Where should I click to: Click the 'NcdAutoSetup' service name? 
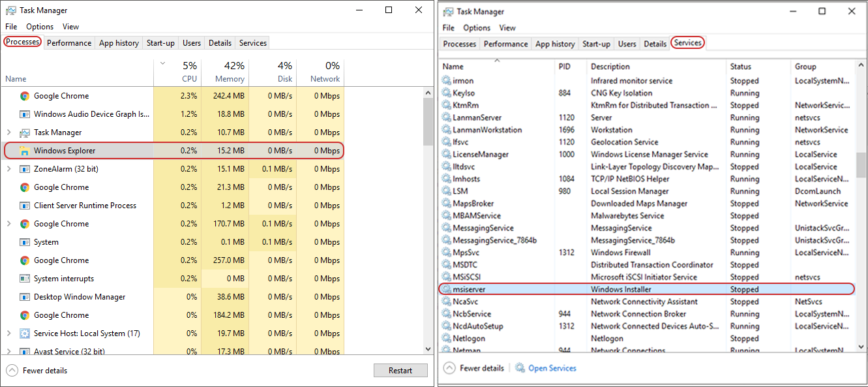pyautogui.click(x=477, y=326)
